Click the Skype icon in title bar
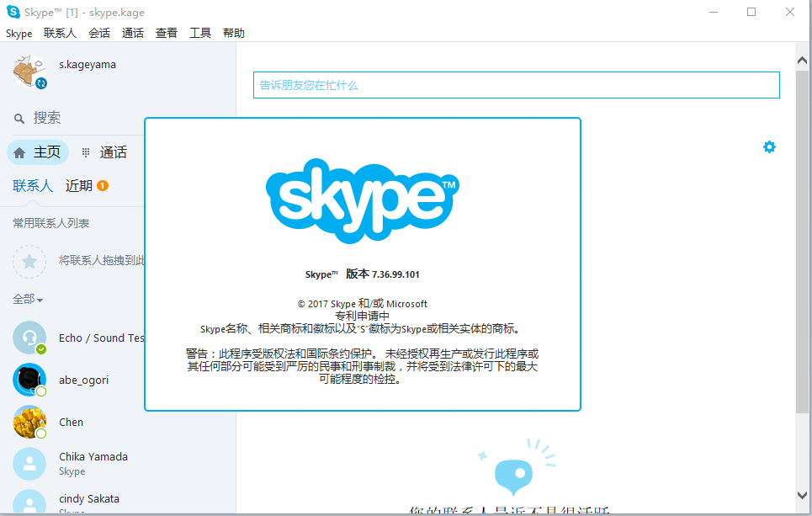812x516 pixels. pyautogui.click(x=13, y=12)
